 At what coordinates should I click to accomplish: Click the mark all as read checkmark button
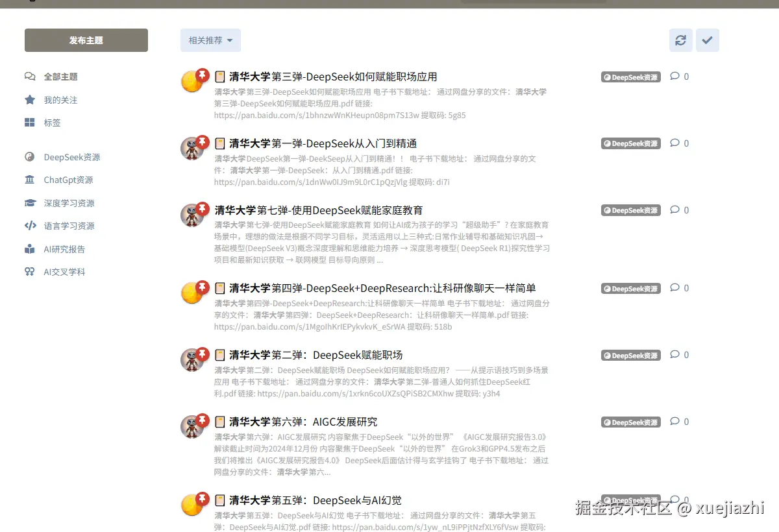708,40
